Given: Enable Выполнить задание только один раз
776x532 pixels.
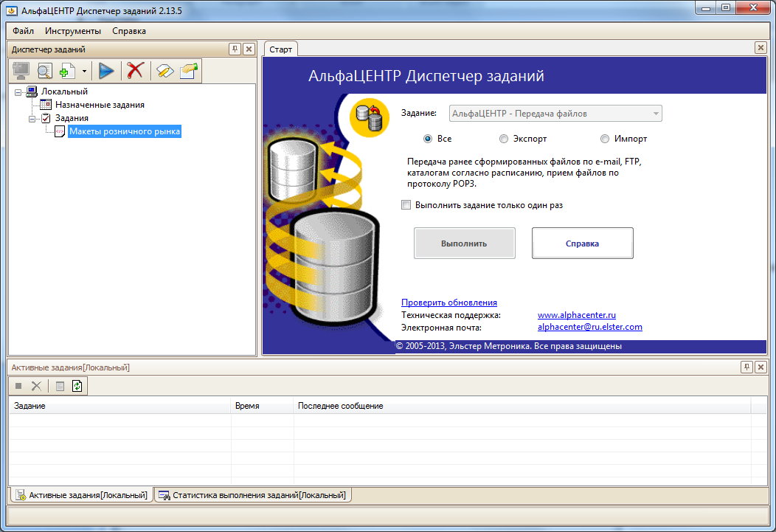Looking at the screenshot, I should (406, 205).
